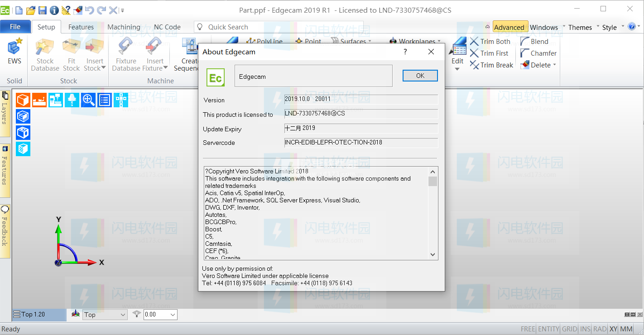Click the Trim Both tool
Screen dimensions: 644x335
pyautogui.click(x=490, y=41)
